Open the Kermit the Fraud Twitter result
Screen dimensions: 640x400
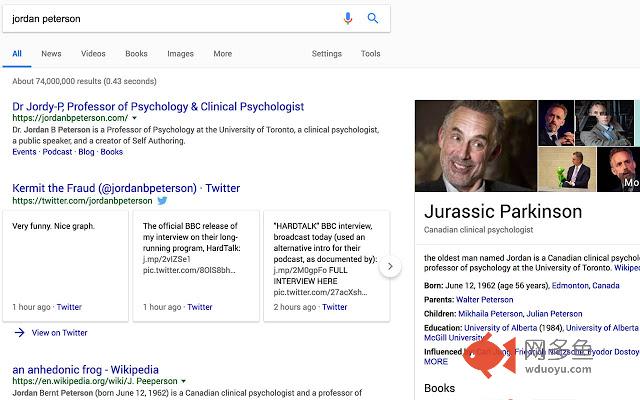126,188
